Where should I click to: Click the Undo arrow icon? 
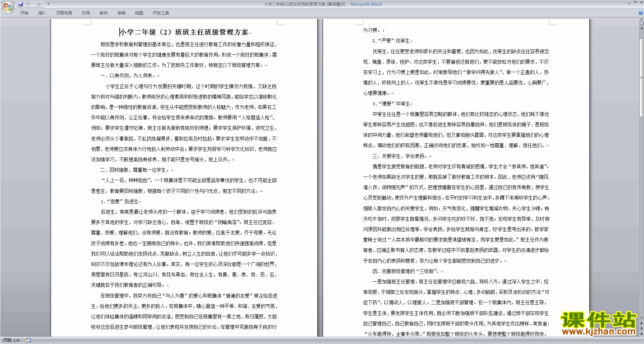coord(28,4)
